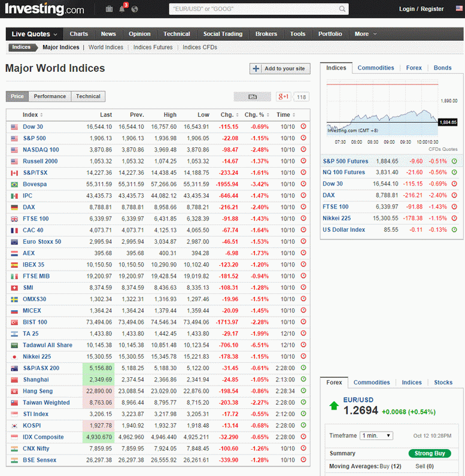Open the Tadawul All Share index link
The height and width of the screenshot is (476, 465).
(47, 345)
